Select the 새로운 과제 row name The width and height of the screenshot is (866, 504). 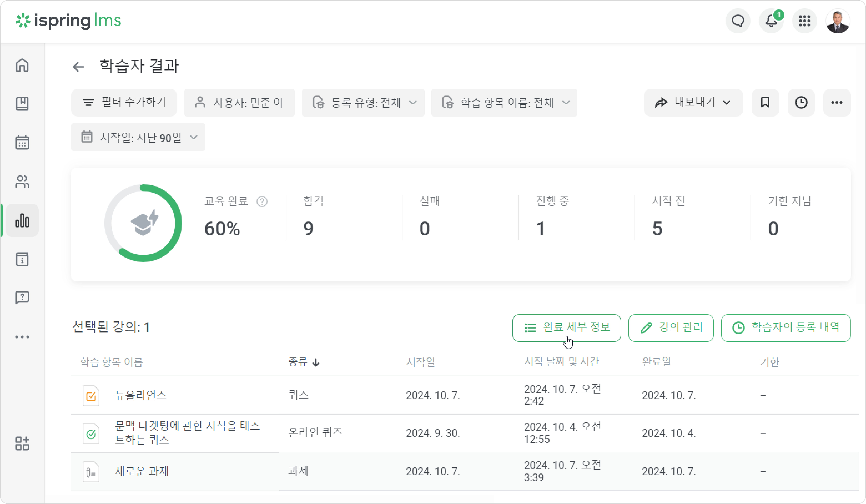tap(142, 471)
